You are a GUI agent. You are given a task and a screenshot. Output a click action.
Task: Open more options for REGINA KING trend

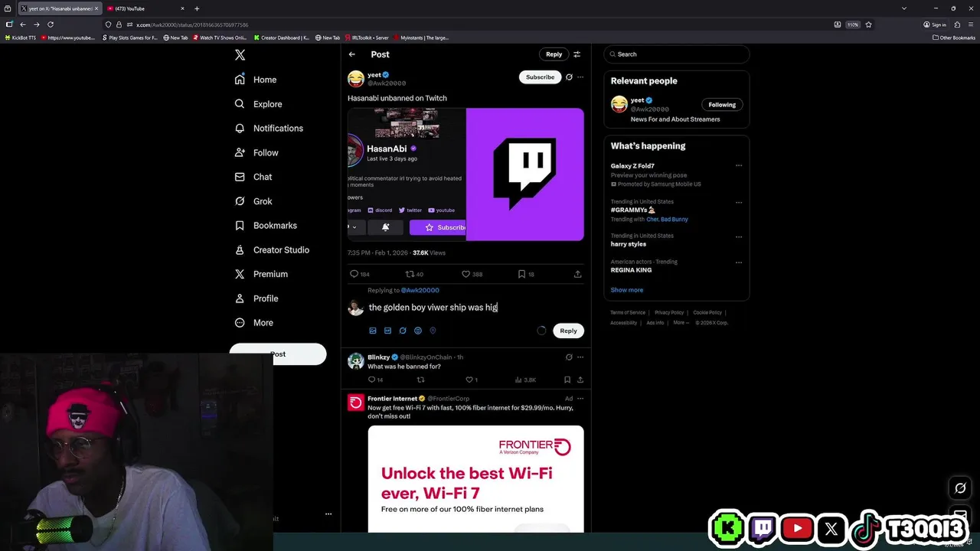coord(739,262)
